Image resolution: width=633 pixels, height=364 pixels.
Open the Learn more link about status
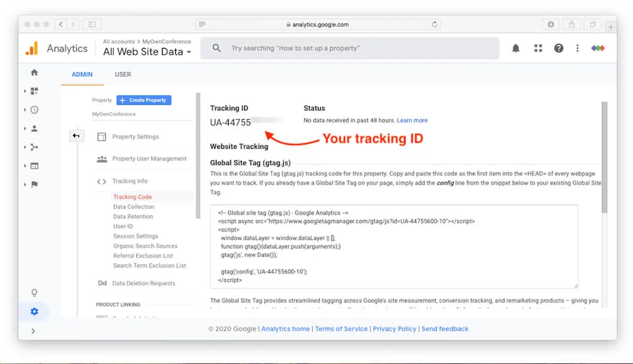click(x=412, y=120)
